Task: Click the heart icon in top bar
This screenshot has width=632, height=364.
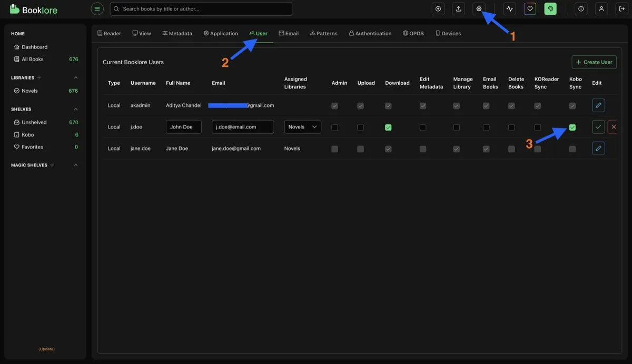Action: click(x=530, y=9)
